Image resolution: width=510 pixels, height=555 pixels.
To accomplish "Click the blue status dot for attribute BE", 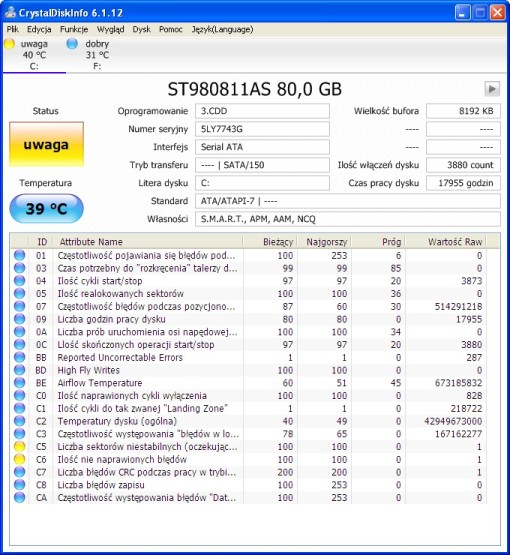I will click(19, 383).
